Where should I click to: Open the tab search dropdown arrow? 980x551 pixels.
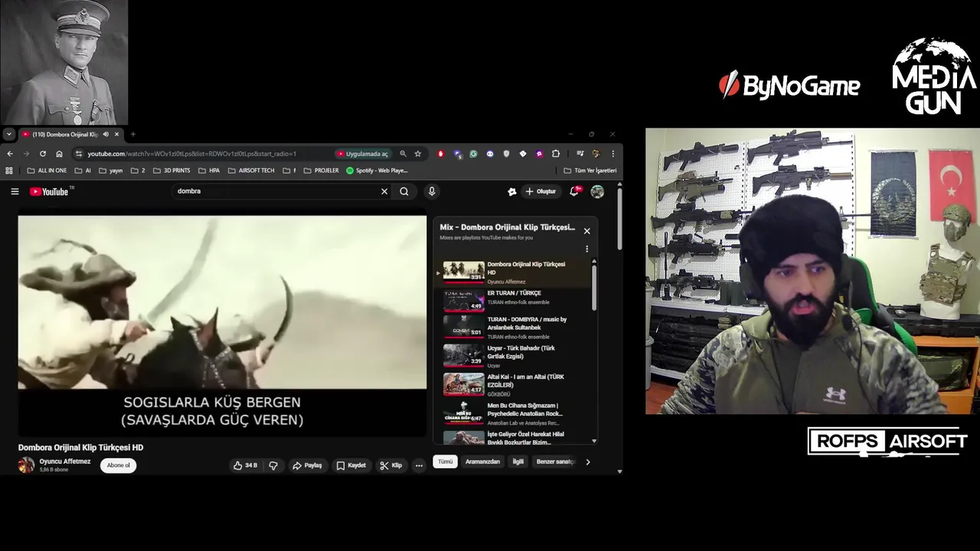pyautogui.click(x=8, y=134)
